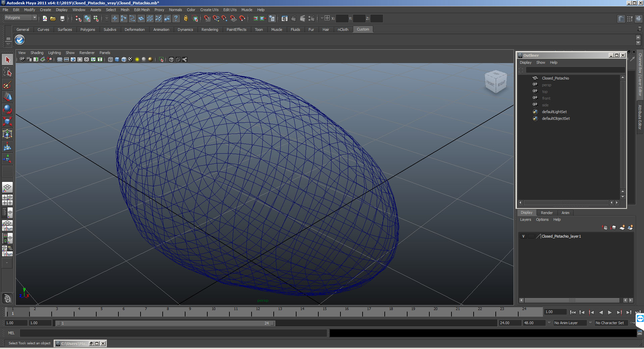Click the range slider bar
This screenshot has width=644, height=349.
click(x=165, y=323)
